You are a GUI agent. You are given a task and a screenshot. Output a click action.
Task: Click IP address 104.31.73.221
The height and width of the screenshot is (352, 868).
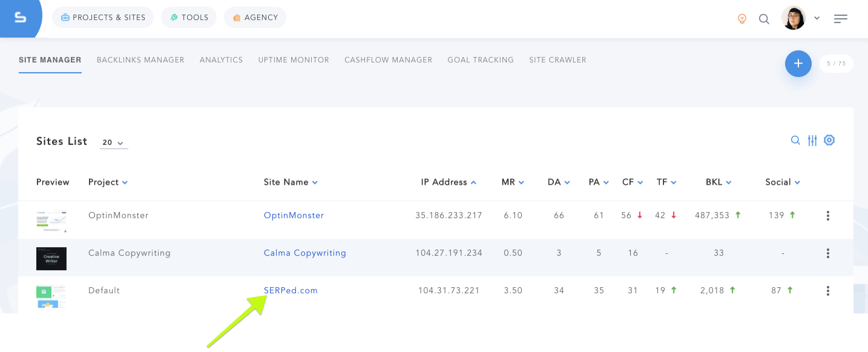click(x=449, y=291)
